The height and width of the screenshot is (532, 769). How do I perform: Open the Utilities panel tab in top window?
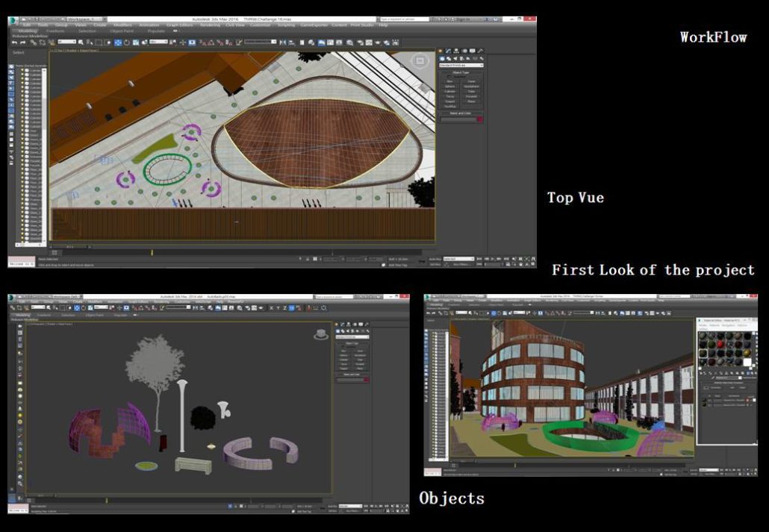[480, 51]
